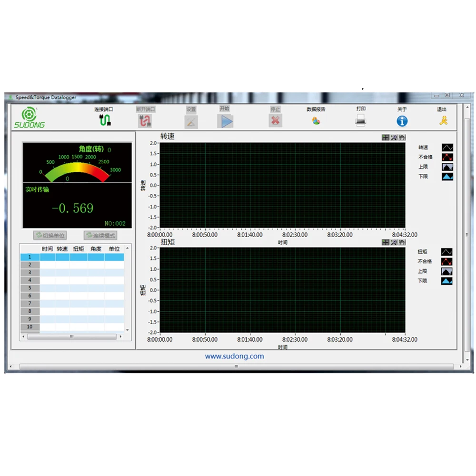Click the NO:002 counter text
This screenshot has height=476, width=476.
pyautogui.click(x=115, y=223)
